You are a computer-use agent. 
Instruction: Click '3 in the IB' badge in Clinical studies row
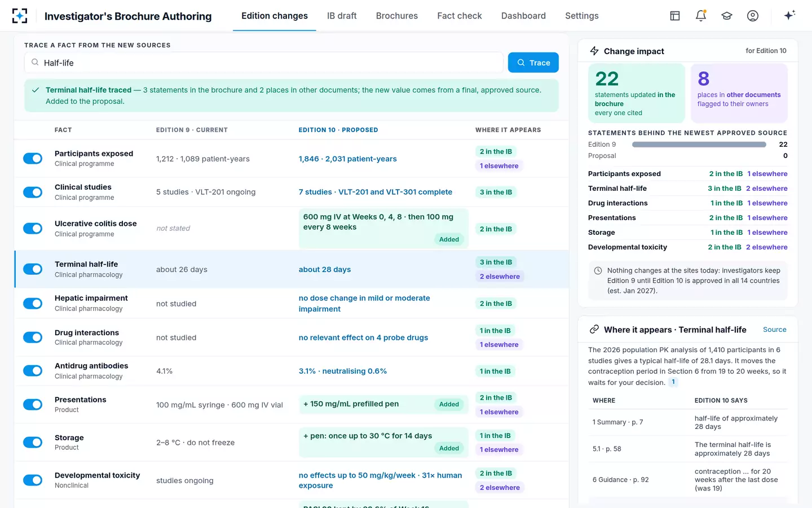pos(496,192)
